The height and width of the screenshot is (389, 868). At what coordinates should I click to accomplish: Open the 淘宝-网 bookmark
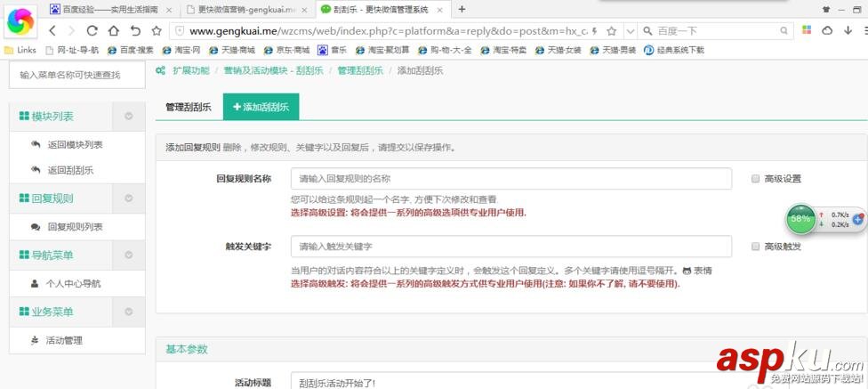pyautogui.click(x=181, y=50)
